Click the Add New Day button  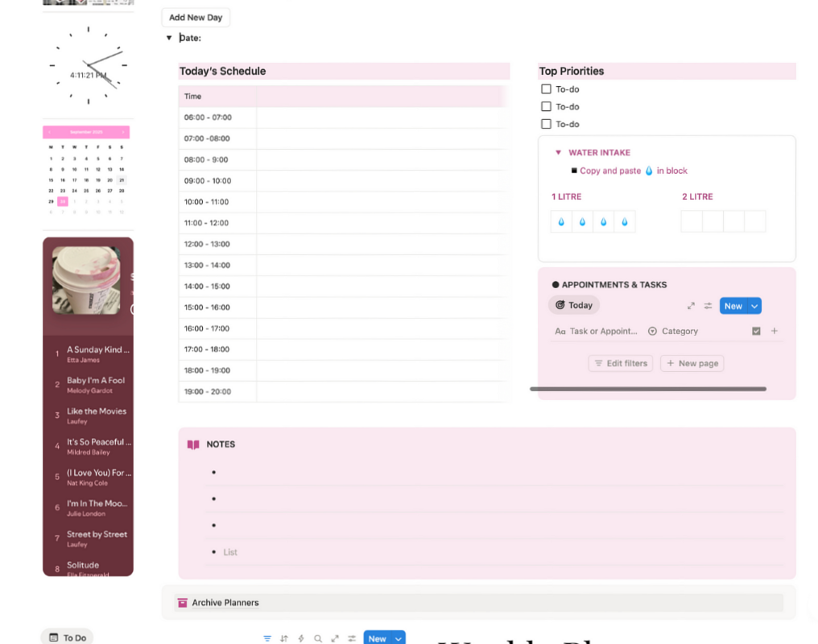pyautogui.click(x=195, y=17)
